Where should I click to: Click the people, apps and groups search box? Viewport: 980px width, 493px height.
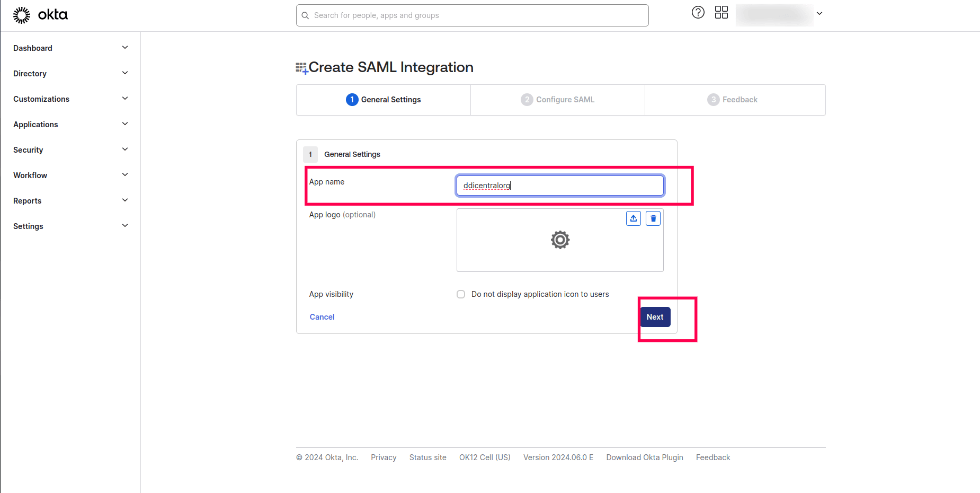(477, 15)
